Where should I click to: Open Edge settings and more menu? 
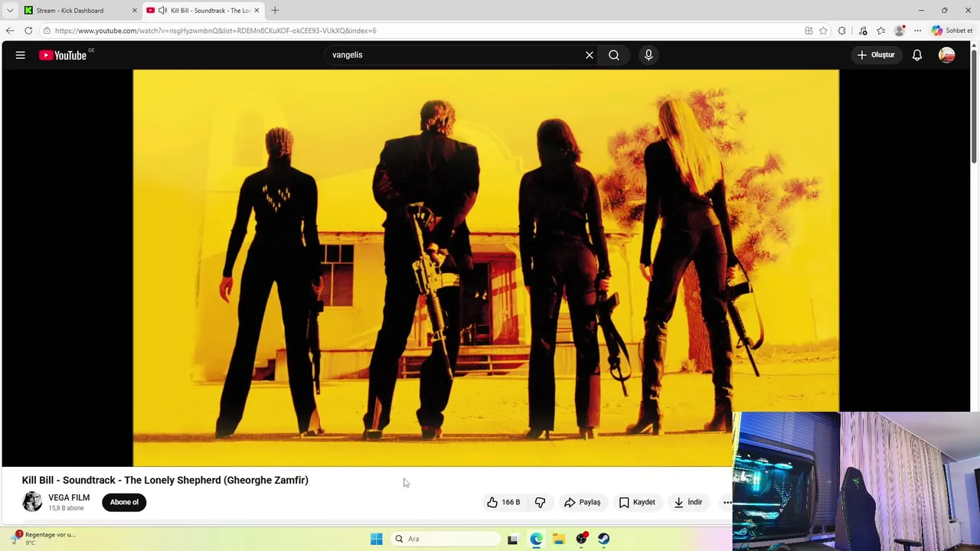pos(917,31)
